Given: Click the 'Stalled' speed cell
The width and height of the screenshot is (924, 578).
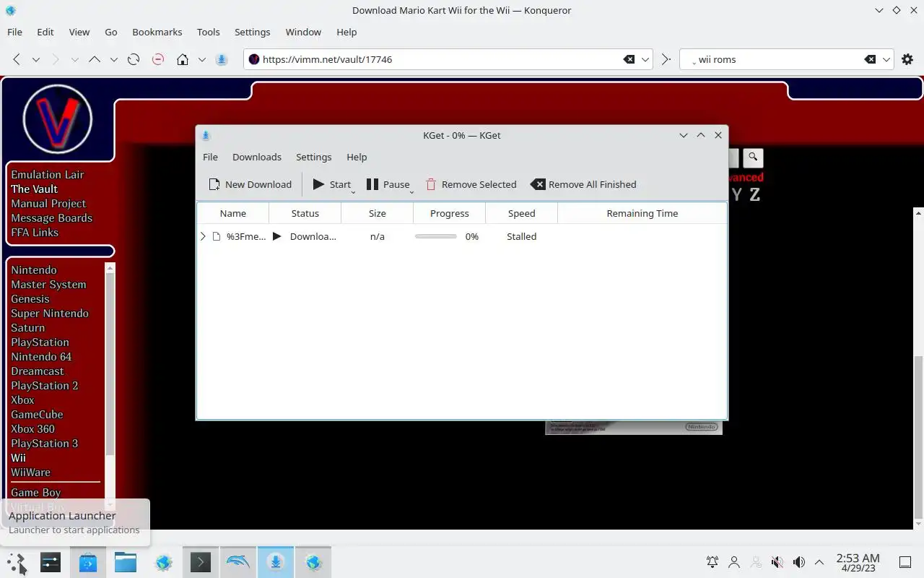Looking at the screenshot, I should [522, 236].
